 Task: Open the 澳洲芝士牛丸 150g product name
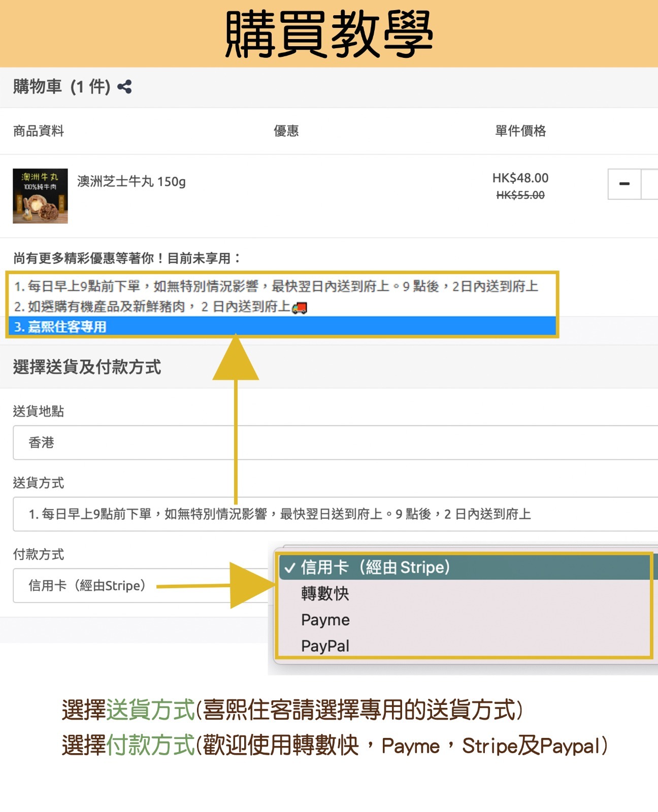(131, 181)
